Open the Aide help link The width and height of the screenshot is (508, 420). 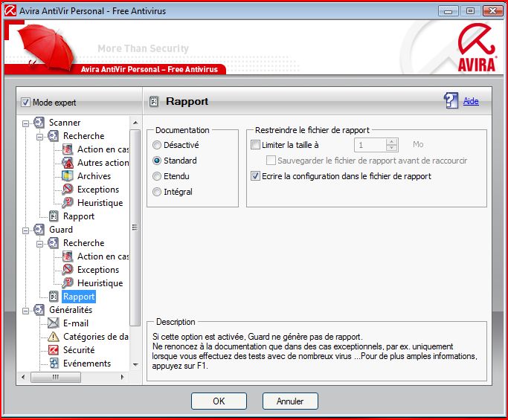471,101
